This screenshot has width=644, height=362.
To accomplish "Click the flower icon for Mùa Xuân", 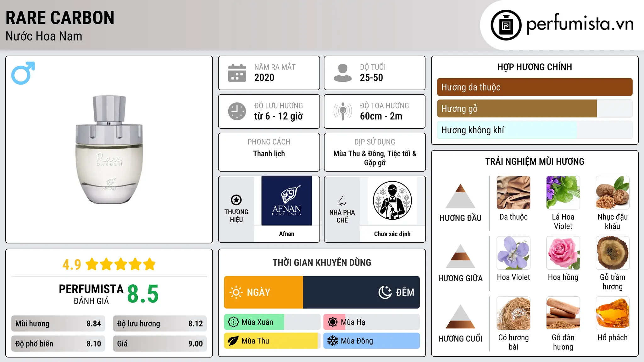I will click(233, 322).
